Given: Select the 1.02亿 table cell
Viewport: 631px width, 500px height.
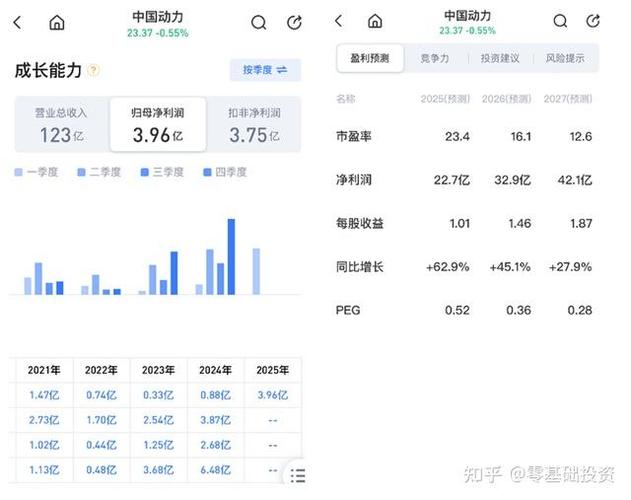Looking at the screenshot, I should 44,445.
